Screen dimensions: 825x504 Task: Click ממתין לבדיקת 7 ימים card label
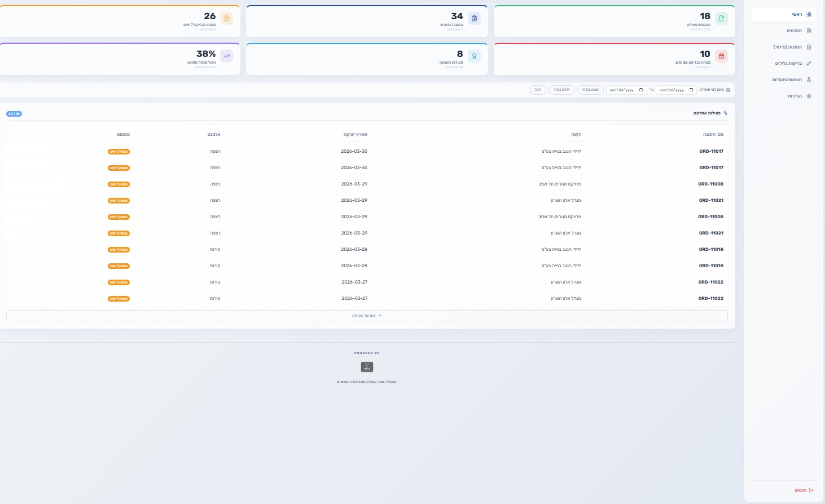[199, 25]
